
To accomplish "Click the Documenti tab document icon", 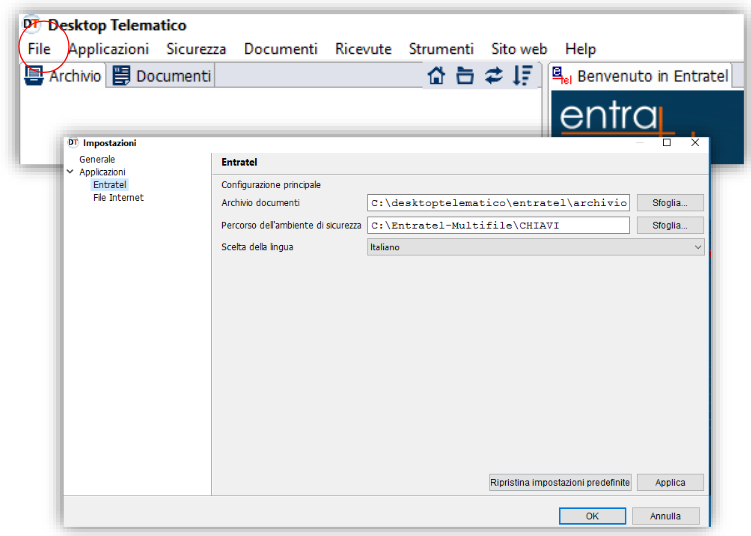I will (121, 76).
